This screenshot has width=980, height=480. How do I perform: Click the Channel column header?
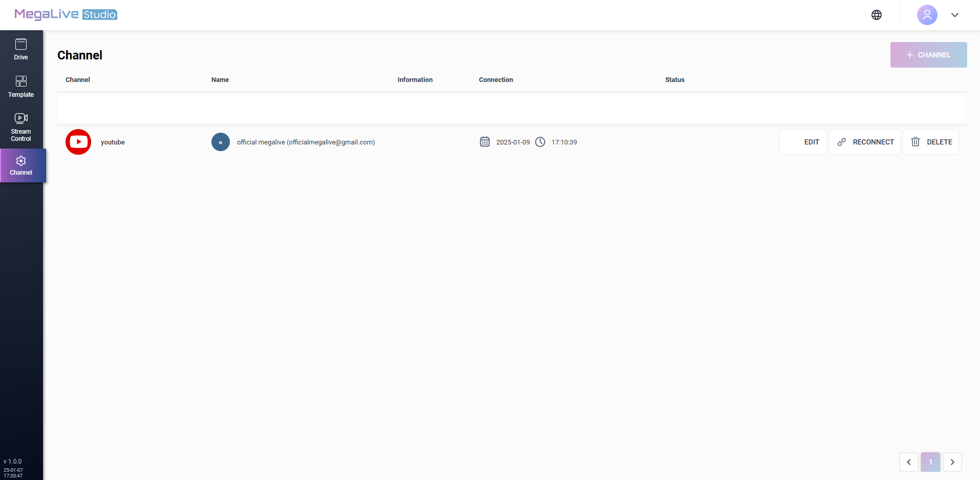(78, 80)
